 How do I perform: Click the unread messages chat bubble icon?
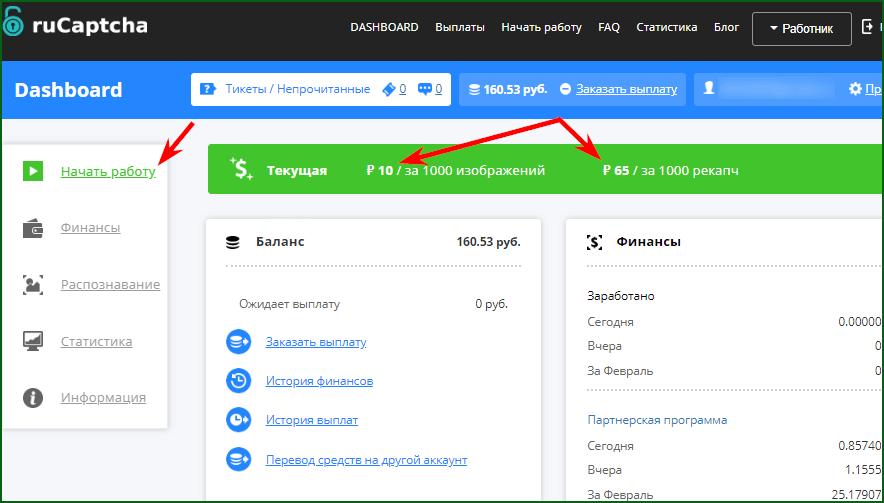tap(425, 89)
